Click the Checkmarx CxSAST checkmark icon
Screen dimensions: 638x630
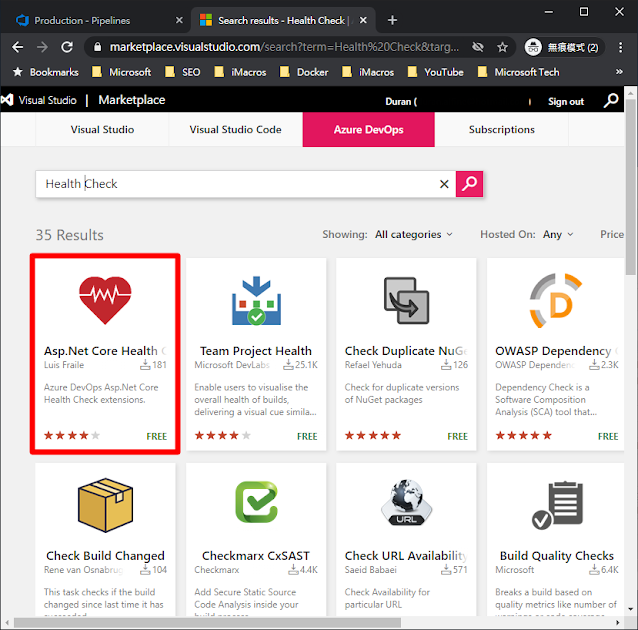[x=256, y=502]
